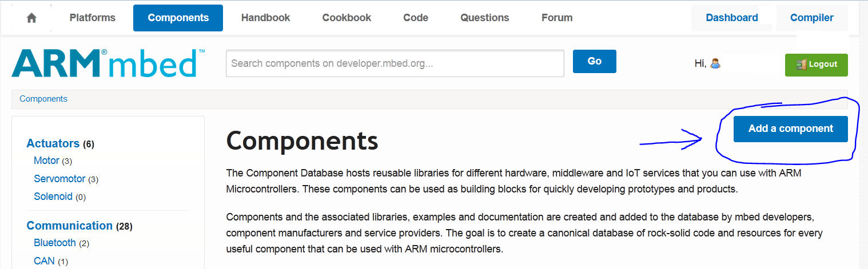Select the Servomotor subcategory
This screenshot has width=868, height=269.
(x=59, y=179)
